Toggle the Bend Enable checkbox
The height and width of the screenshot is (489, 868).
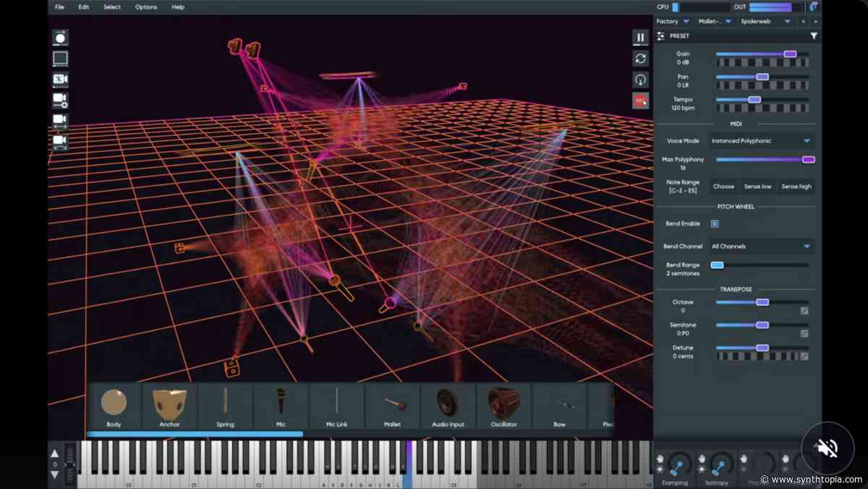pos(715,224)
